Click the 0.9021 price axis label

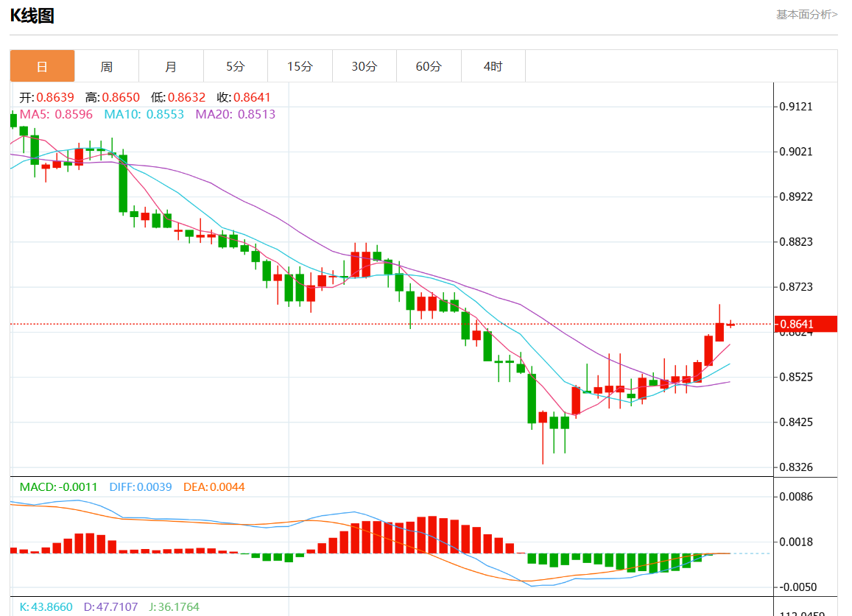pyautogui.click(x=796, y=152)
